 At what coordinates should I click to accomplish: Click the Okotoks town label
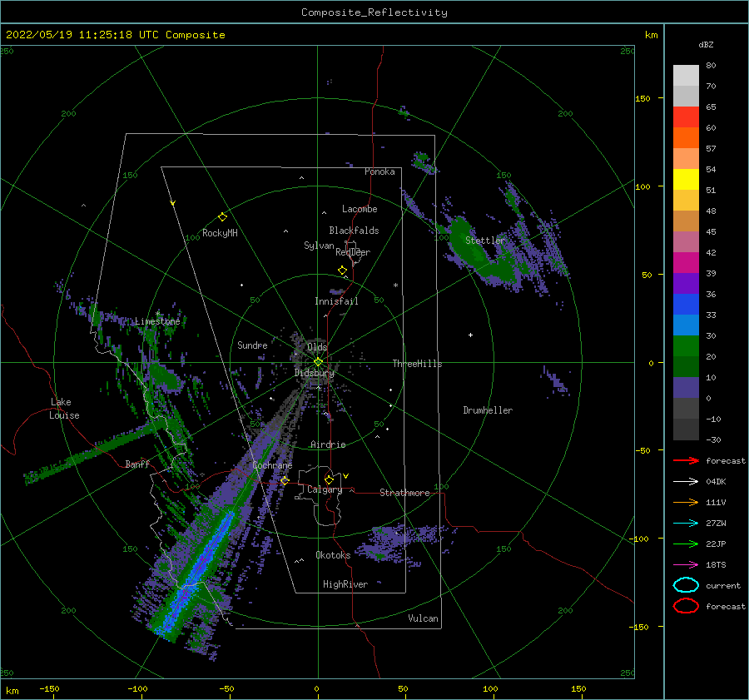click(x=333, y=555)
